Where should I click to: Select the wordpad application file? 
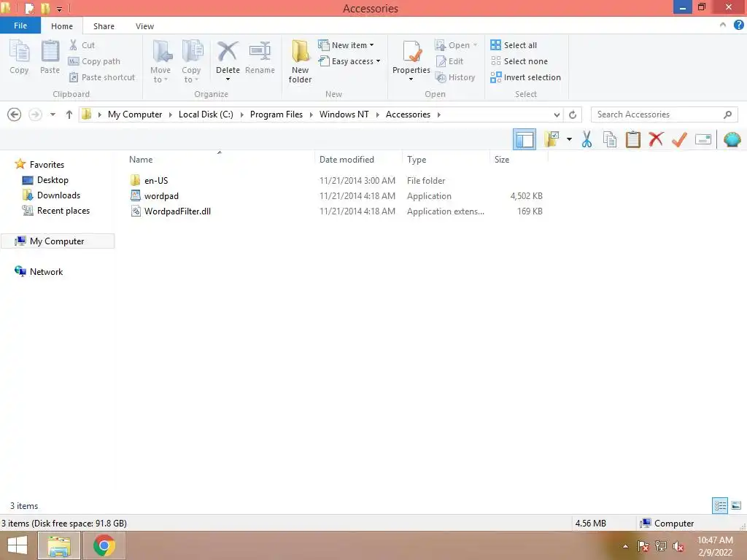pos(155,195)
